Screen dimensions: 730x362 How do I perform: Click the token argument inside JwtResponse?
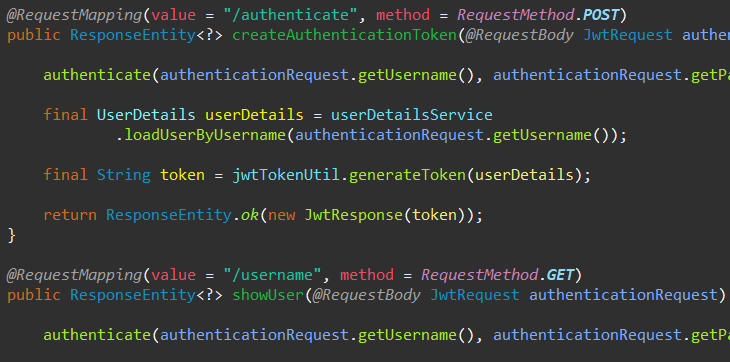coord(435,215)
